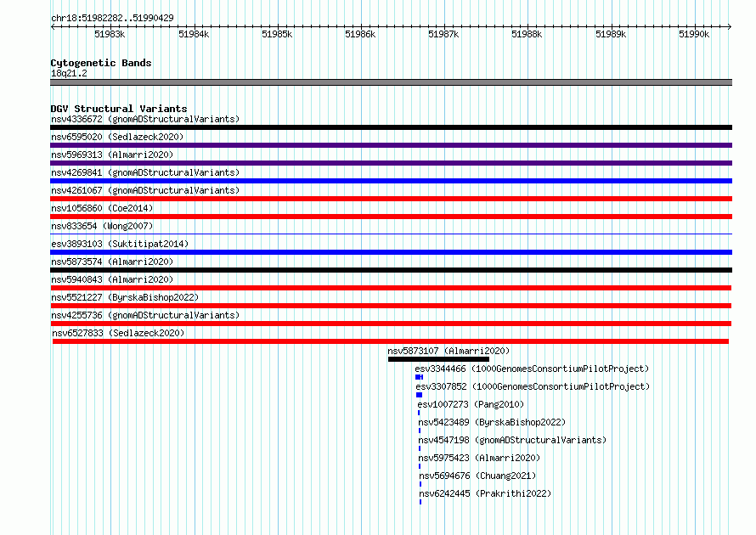
Task: Click red nsv5940843 variant bar
Action: point(391,288)
